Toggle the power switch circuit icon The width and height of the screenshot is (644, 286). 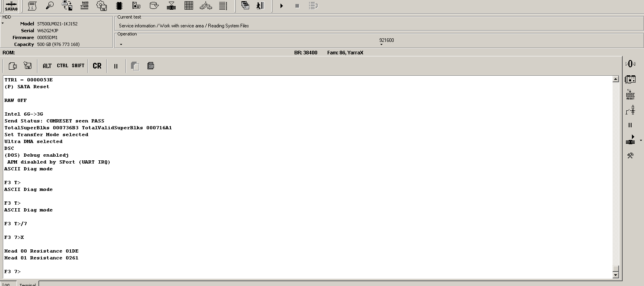(x=630, y=110)
